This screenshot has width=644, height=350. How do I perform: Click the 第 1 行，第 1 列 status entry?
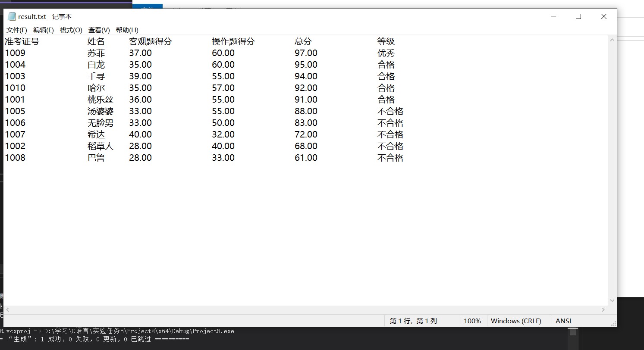413,321
